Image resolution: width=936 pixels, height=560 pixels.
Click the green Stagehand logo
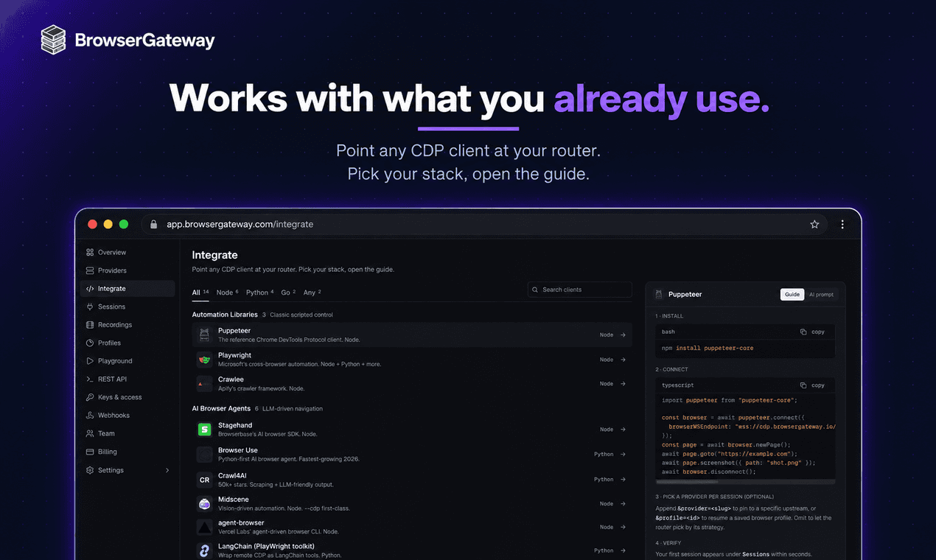204,429
